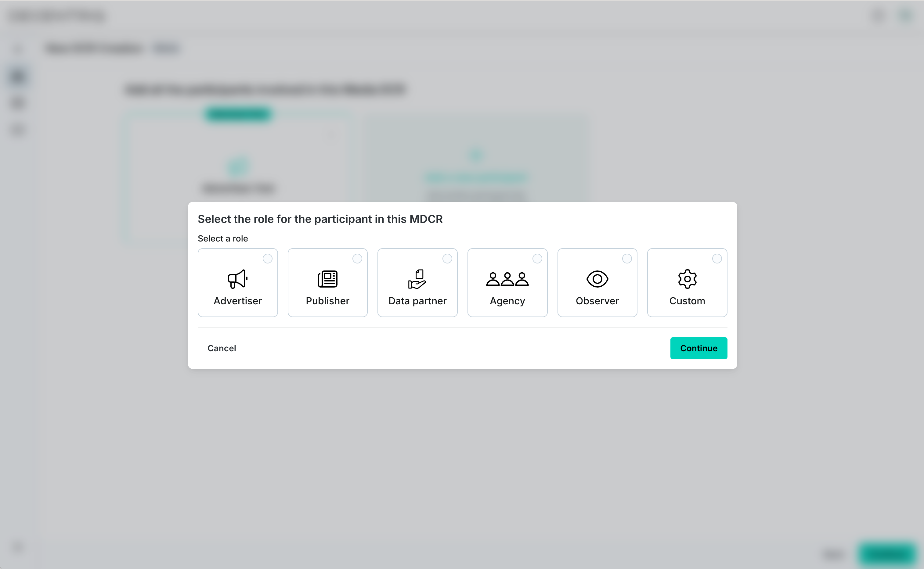Click the Publisher newspaper icon

click(x=327, y=279)
